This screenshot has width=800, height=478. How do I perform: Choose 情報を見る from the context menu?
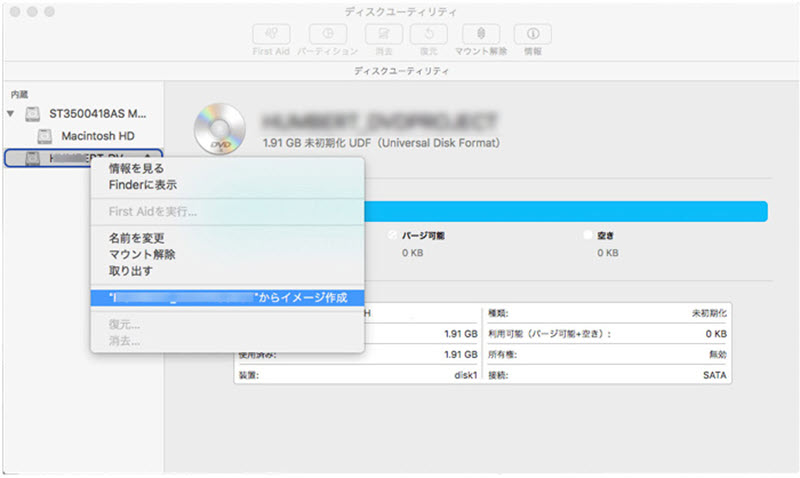coord(136,169)
